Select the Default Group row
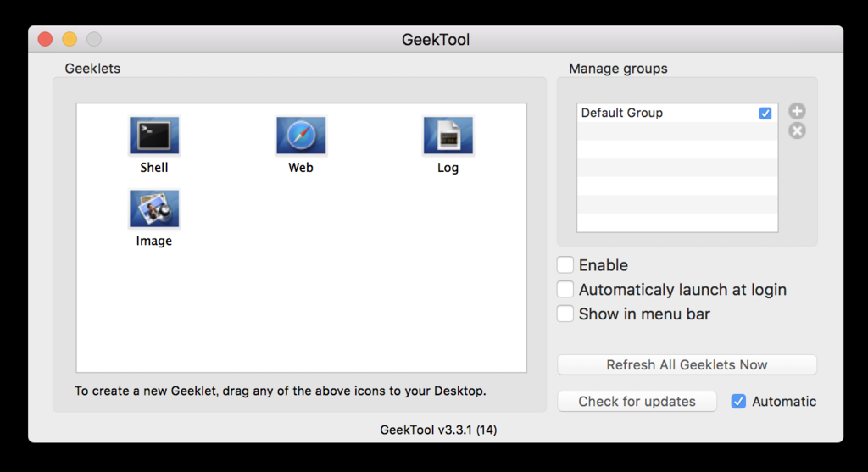Screen dimensions: 868x472 click(x=677, y=113)
